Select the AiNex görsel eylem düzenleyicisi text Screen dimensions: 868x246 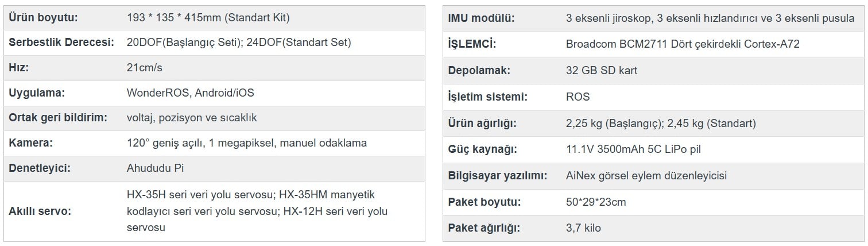(x=646, y=176)
